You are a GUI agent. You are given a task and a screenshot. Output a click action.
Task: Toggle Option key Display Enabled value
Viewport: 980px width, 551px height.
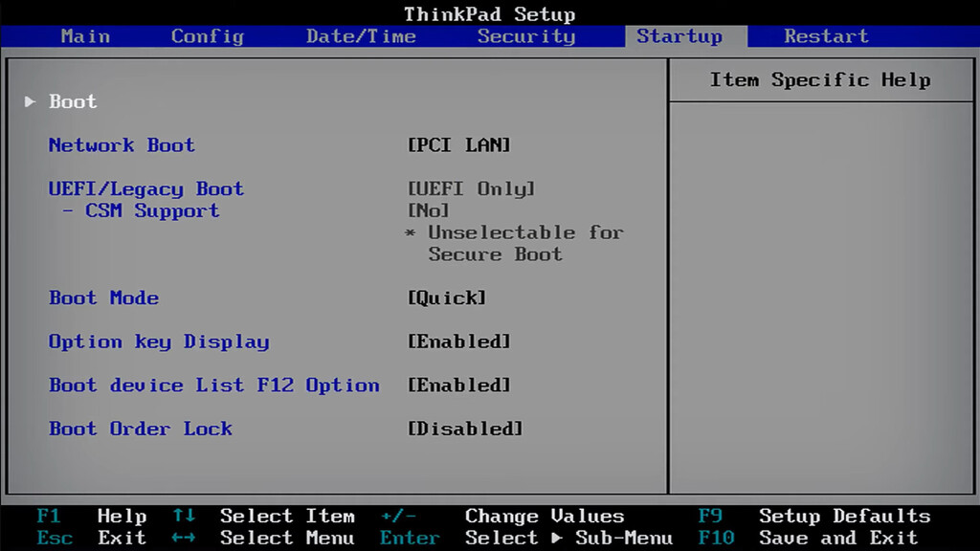459,342
